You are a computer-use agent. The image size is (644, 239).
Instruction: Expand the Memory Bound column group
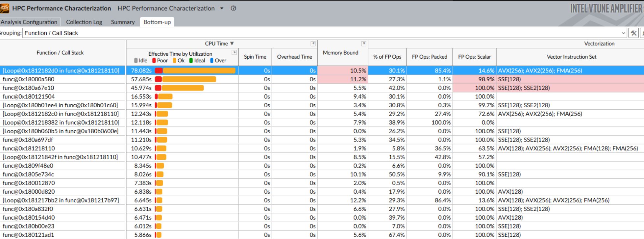[x=363, y=43]
